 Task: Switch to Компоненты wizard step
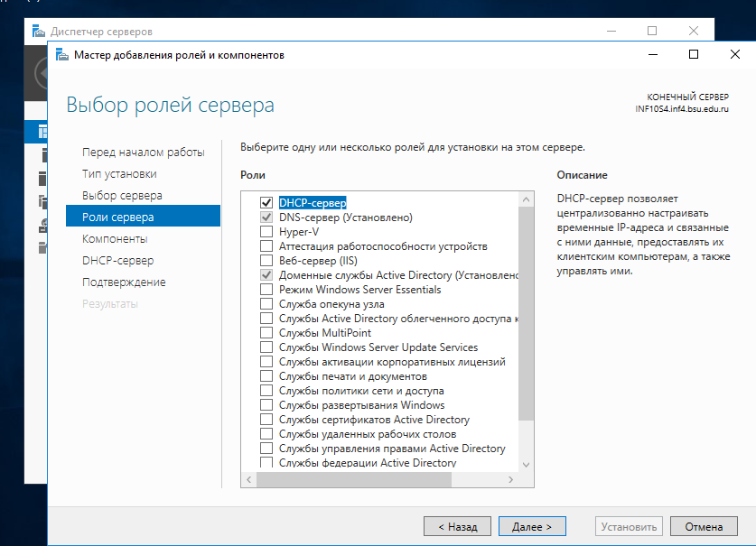(x=115, y=239)
